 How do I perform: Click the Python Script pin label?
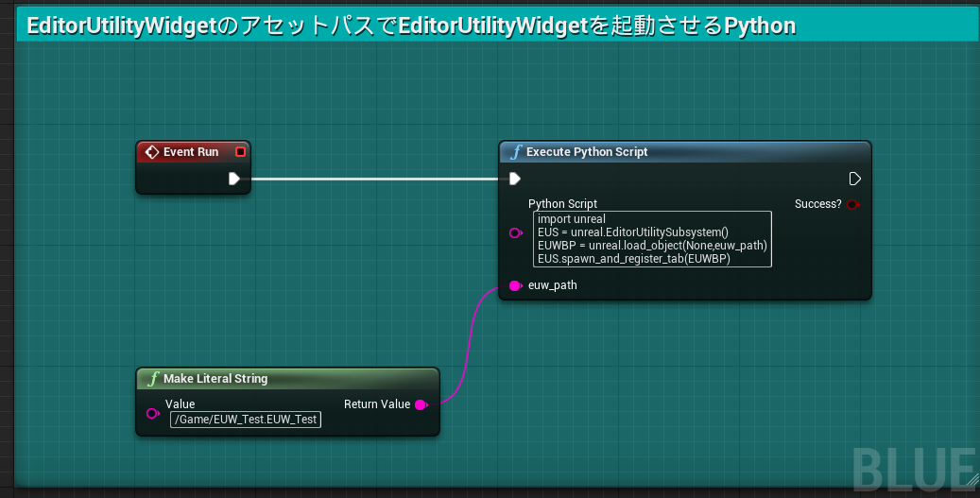[x=562, y=204]
